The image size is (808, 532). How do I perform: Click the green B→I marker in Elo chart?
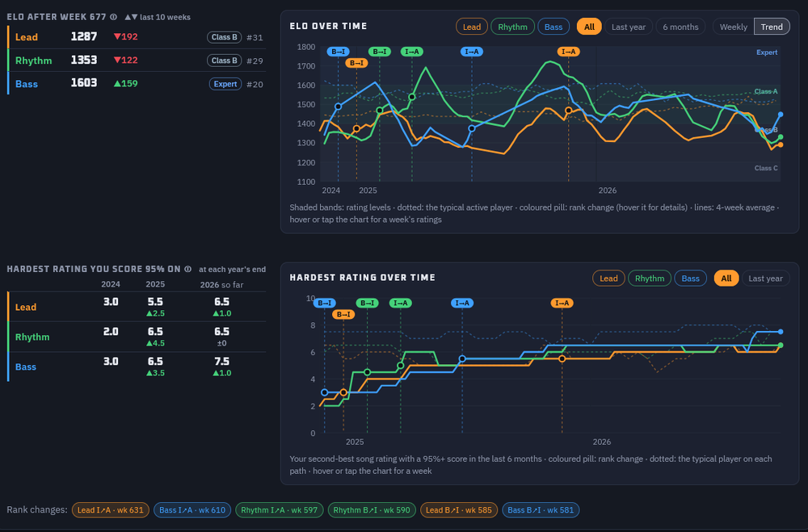point(380,52)
